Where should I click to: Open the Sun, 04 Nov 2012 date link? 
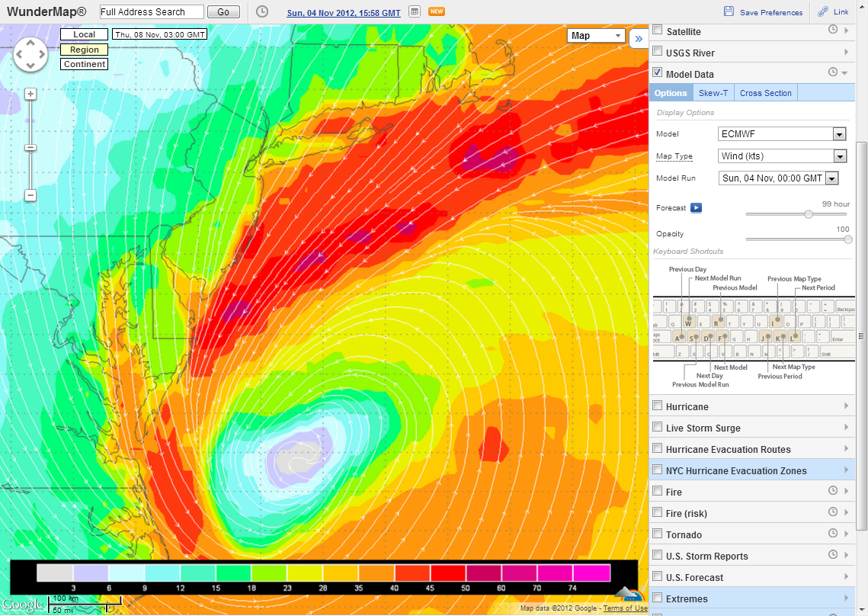344,13
